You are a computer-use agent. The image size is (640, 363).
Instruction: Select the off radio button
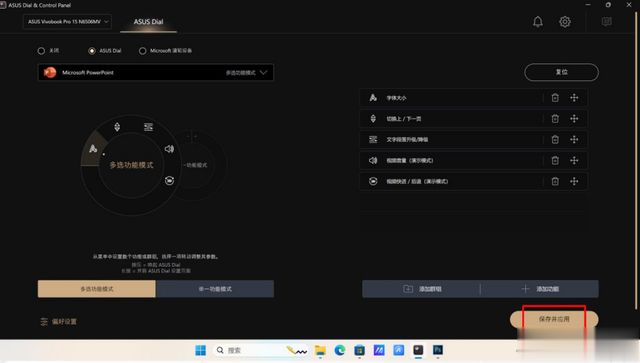point(41,51)
